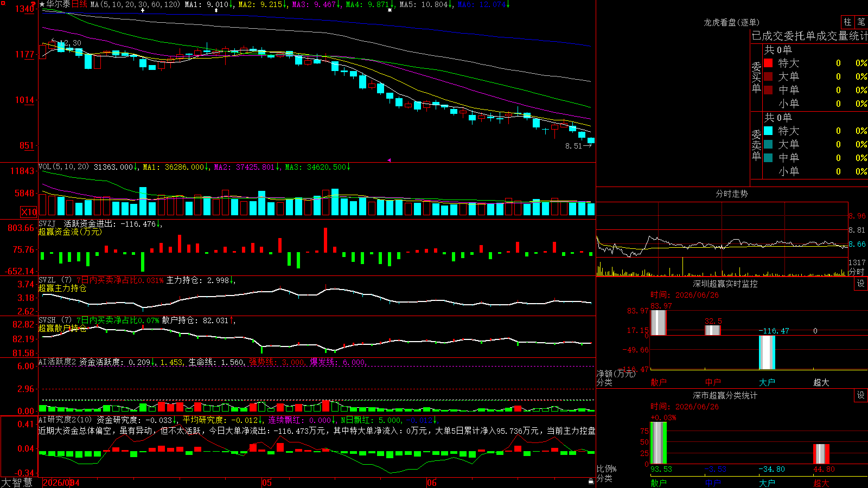Viewport: 868px width, 488px height.
Task: Click the 时间: 2026/06/26 label in 实时监控
Action: tap(684, 295)
